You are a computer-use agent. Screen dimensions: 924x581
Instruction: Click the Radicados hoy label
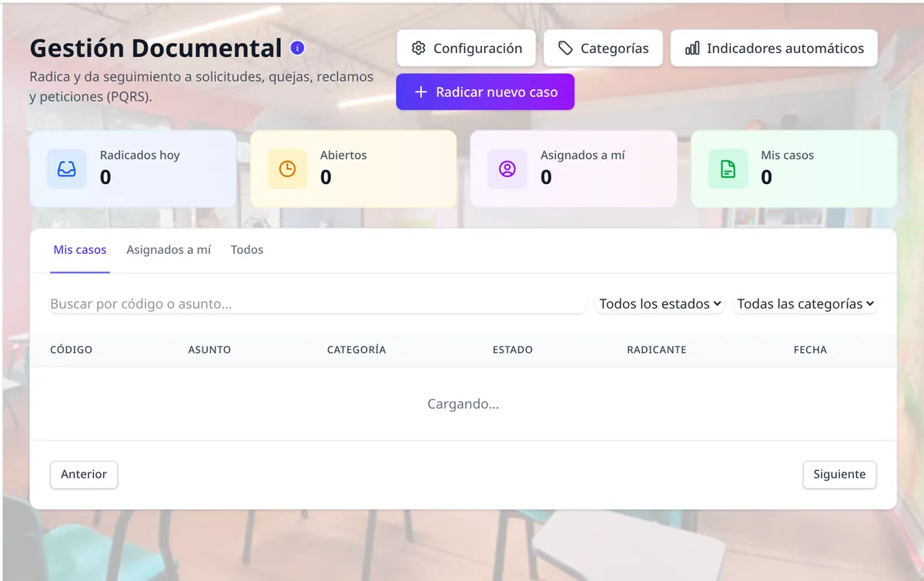pyautogui.click(x=140, y=155)
